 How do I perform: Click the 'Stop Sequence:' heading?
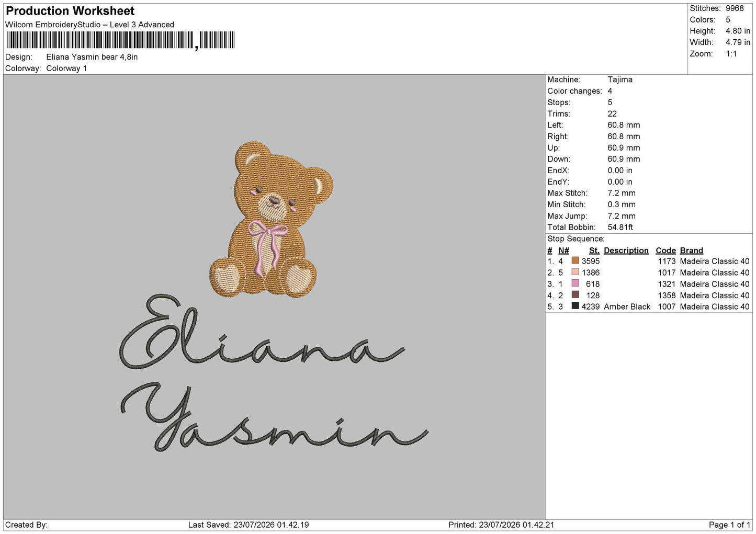pos(576,239)
